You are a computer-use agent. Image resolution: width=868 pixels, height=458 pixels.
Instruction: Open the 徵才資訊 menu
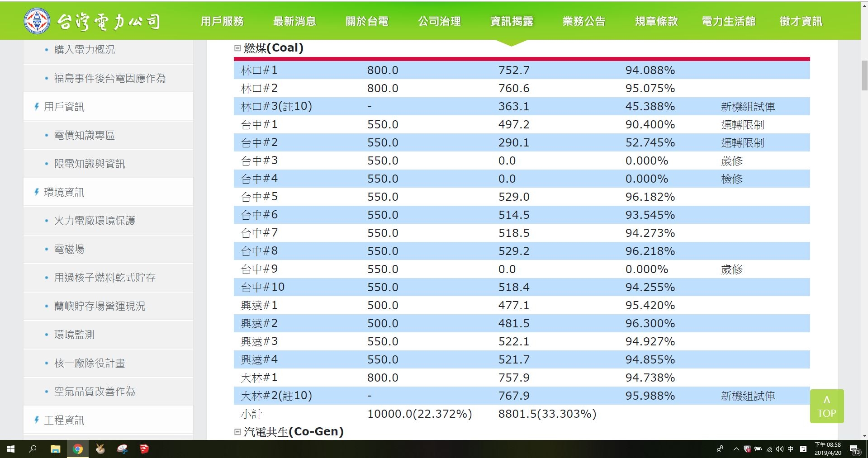click(x=801, y=21)
